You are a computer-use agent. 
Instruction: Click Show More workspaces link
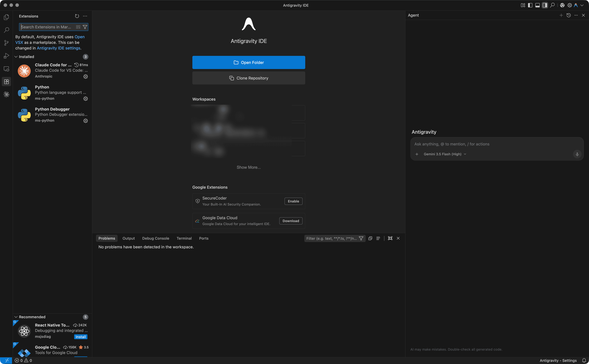(249, 167)
